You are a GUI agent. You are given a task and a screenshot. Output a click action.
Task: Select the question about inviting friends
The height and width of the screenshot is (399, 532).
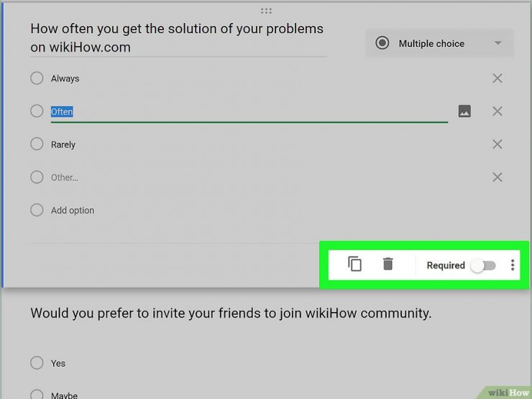click(x=231, y=313)
